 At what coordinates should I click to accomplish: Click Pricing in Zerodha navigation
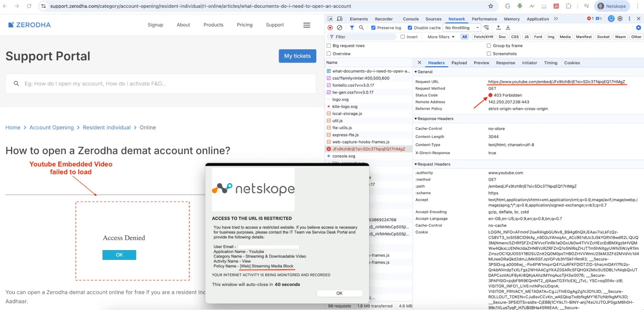coord(245,25)
